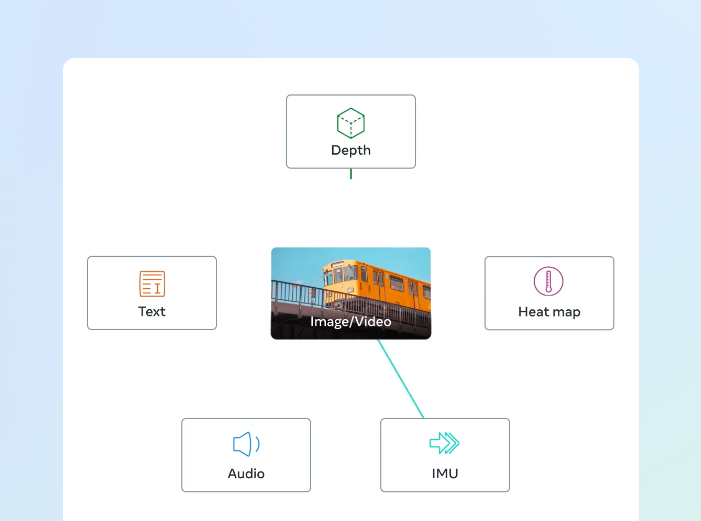The image size is (701, 521).
Task: Click the "Image/Video" caption on the photo
Action: 350,322
